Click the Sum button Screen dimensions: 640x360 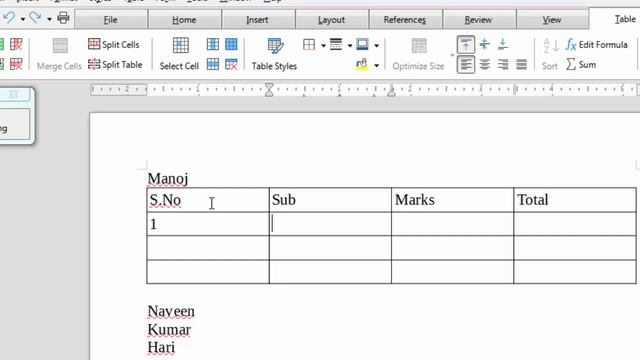(581, 64)
